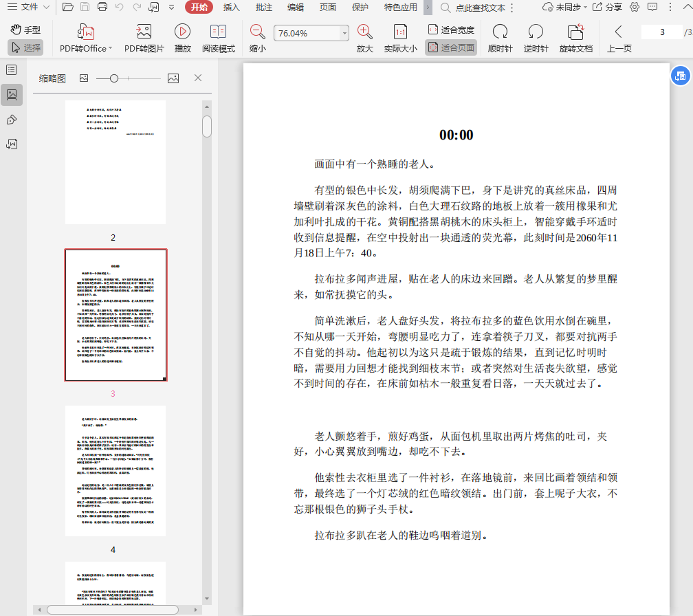The width and height of the screenshot is (693, 616).
Task: Click PDF转图片 tool
Action: [144, 38]
